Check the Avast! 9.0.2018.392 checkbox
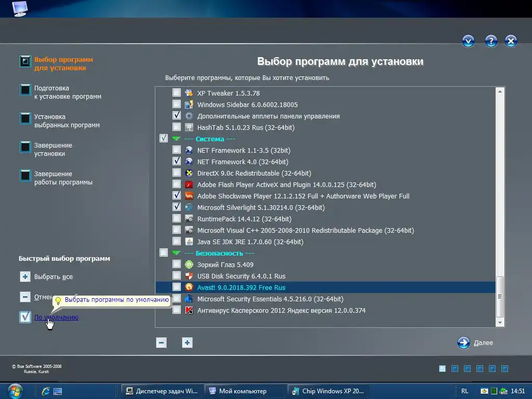 click(x=177, y=287)
